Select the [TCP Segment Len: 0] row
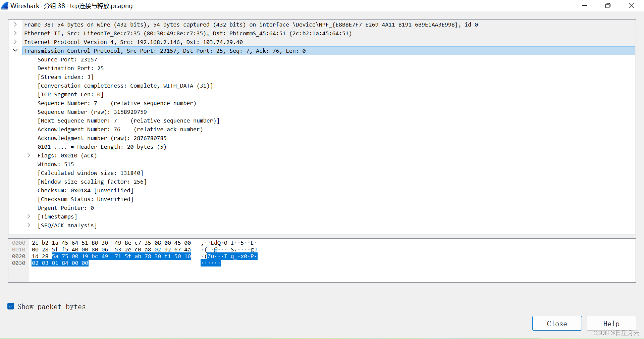 pos(70,94)
